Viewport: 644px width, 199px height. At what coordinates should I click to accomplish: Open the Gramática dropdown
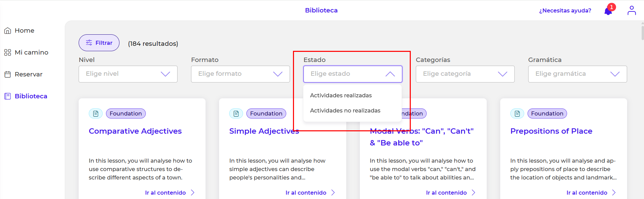click(578, 74)
